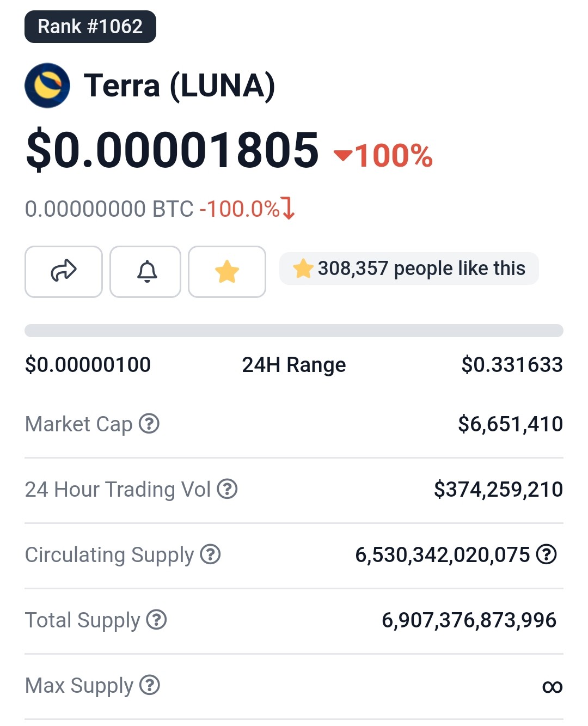Open Max Supply help question mark
588x726 pixels.
tap(150, 685)
